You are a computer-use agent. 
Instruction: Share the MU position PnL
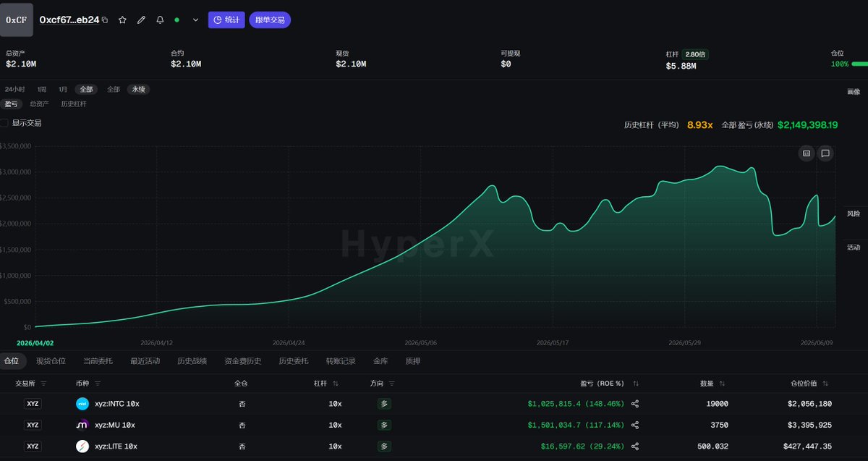tap(635, 425)
